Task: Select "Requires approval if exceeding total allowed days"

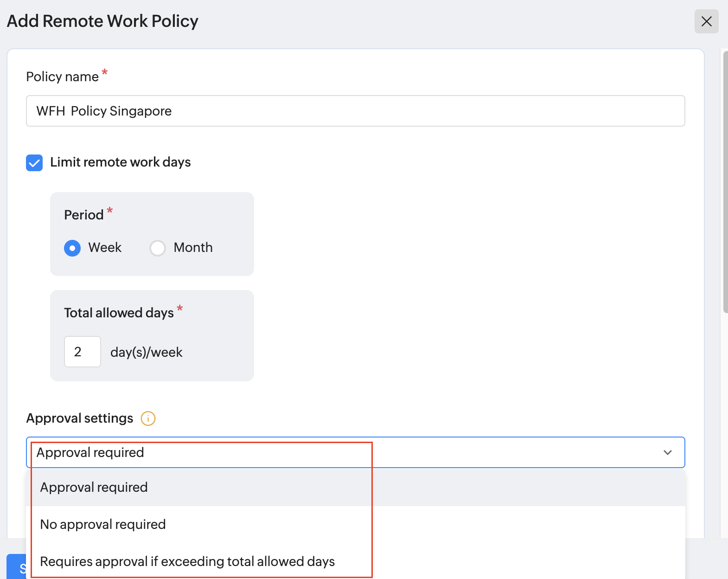Action: (187, 561)
